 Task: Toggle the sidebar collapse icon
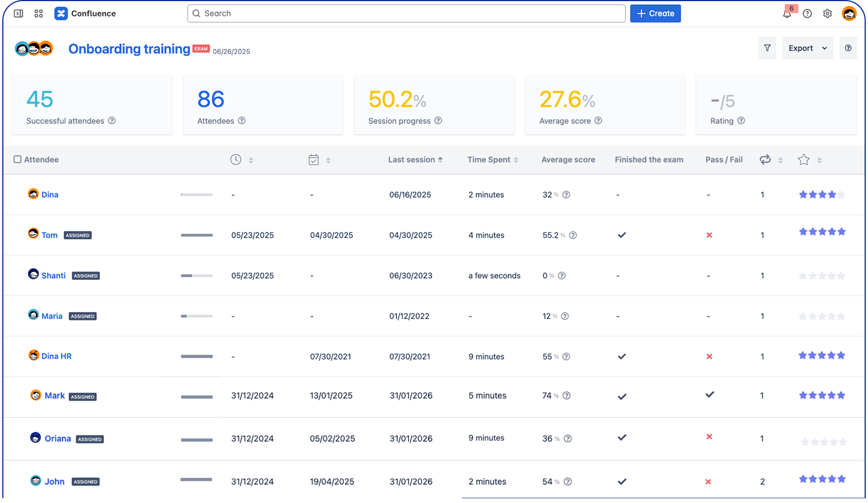tap(18, 14)
